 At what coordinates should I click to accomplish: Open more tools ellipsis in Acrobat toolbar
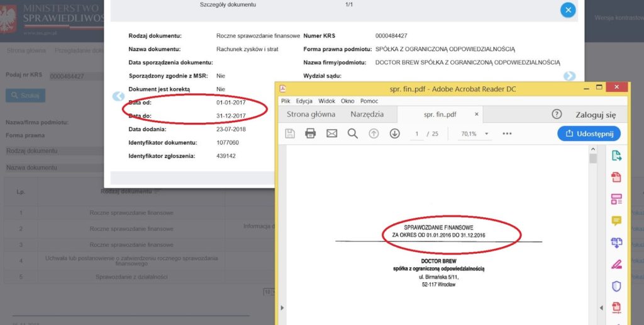(508, 134)
